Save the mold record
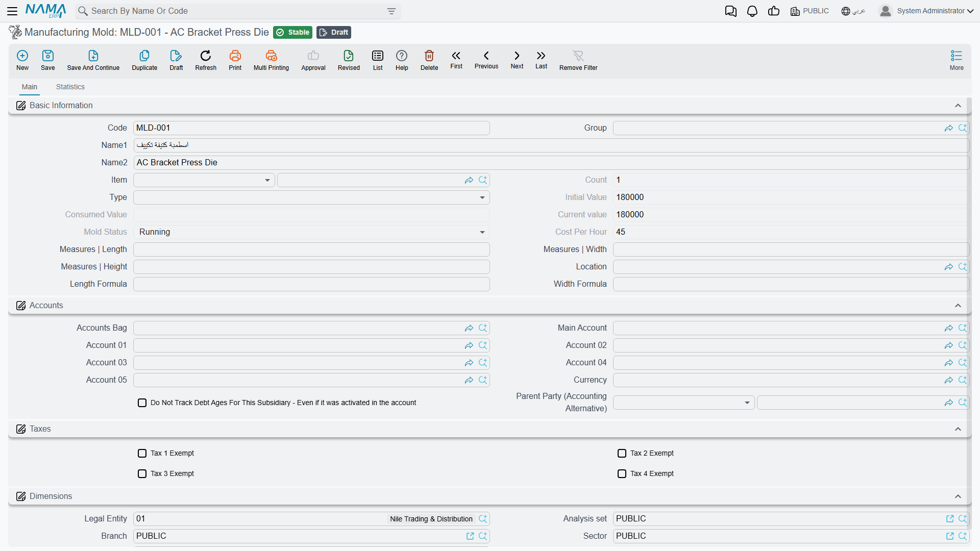Screen dimensions: 980x551 tap(48, 60)
